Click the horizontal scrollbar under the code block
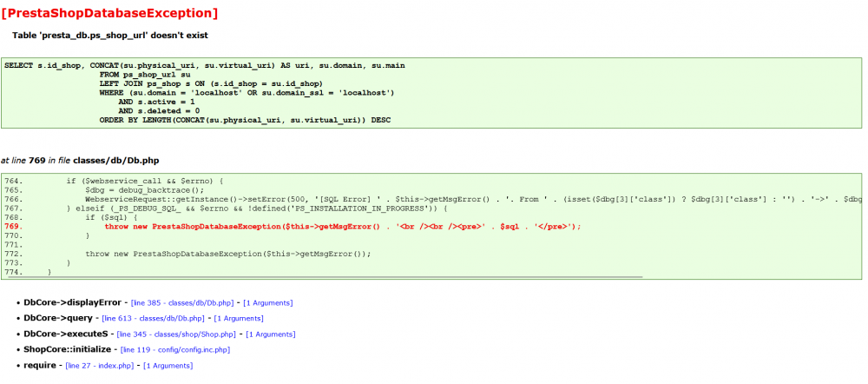The width and height of the screenshot is (868, 384). point(323,275)
